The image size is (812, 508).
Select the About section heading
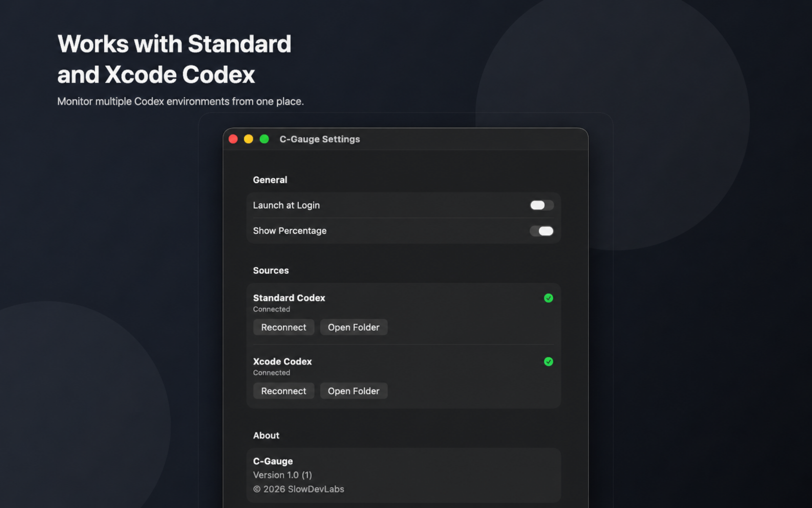[266, 435]
